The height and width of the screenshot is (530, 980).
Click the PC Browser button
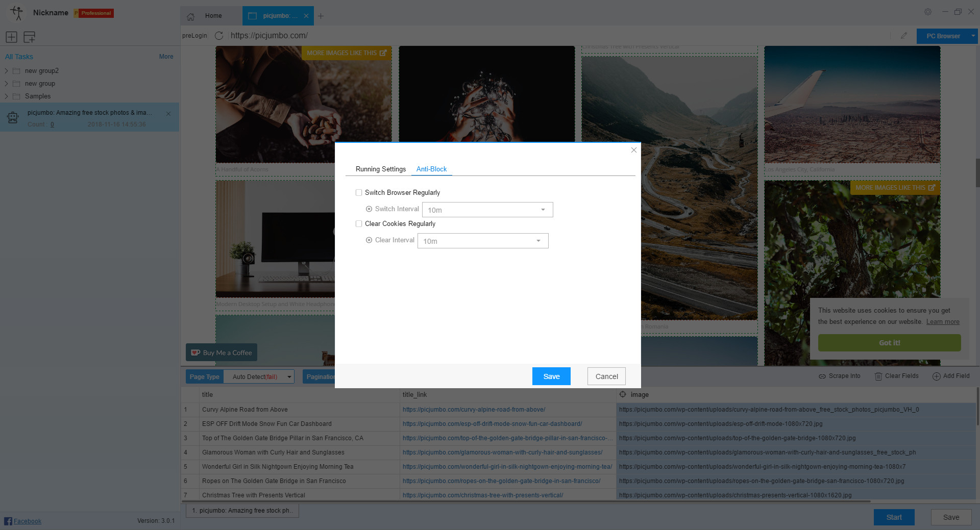(x=943, y=36)
